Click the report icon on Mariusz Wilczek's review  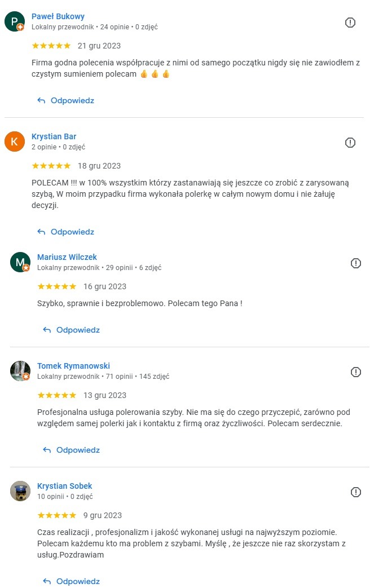(355, 263)
